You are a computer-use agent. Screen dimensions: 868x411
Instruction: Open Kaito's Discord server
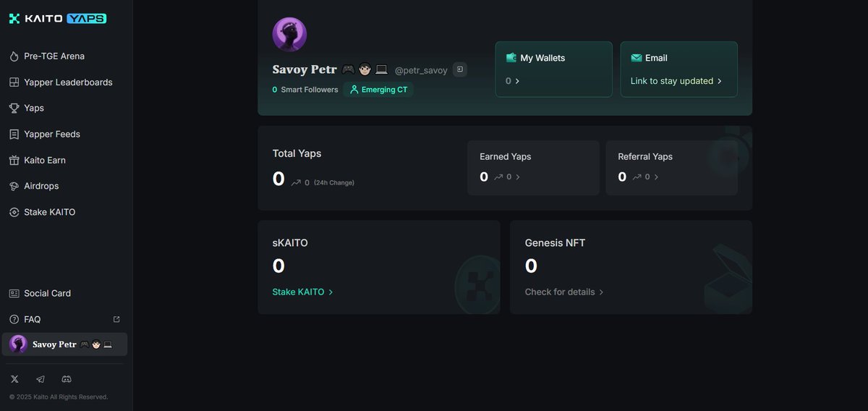(67, 379)
